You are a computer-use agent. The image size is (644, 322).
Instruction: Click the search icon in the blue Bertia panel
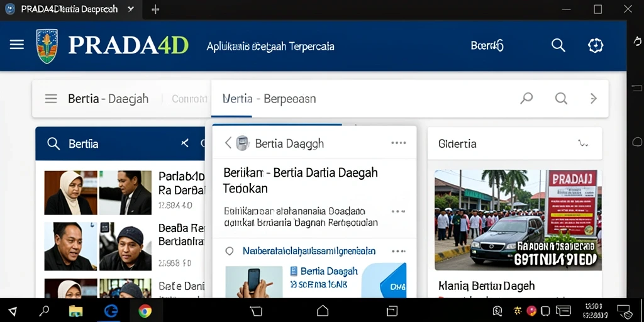[53, 144]
